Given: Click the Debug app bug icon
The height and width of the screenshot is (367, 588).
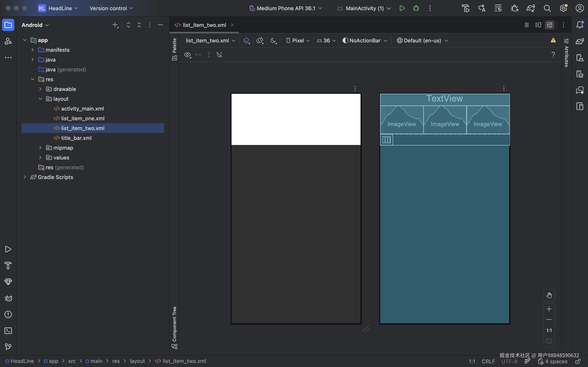Looking at the screenshot, I should (416, 8).
